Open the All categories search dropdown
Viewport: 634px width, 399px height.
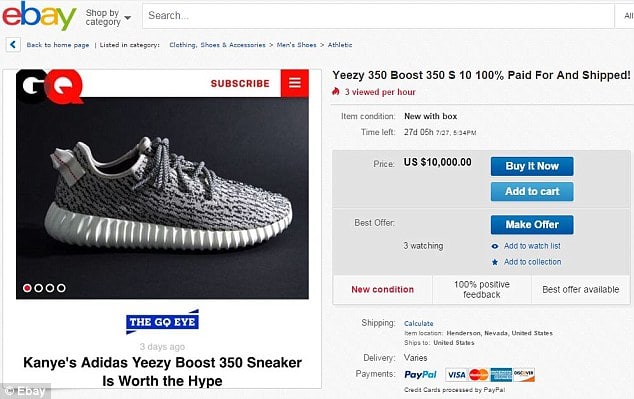tap(625, 16)
